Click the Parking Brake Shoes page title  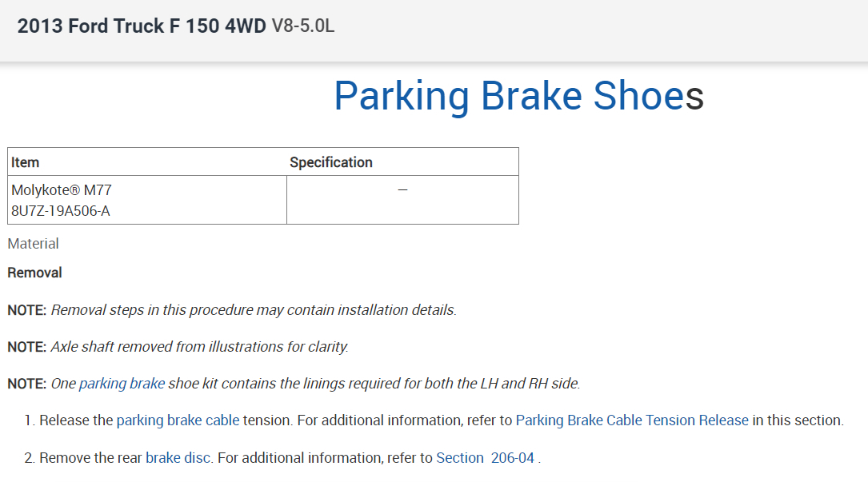tap(518, 96)
